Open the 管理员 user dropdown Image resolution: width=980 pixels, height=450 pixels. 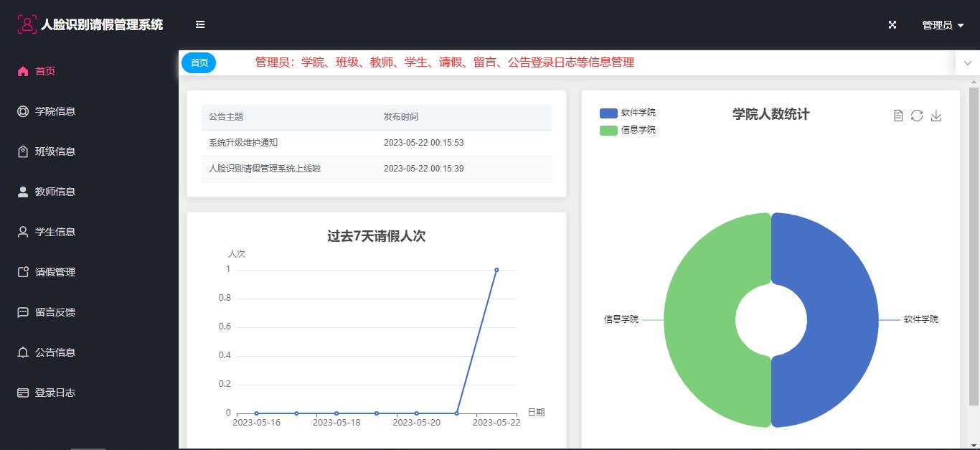coord(943,25)
